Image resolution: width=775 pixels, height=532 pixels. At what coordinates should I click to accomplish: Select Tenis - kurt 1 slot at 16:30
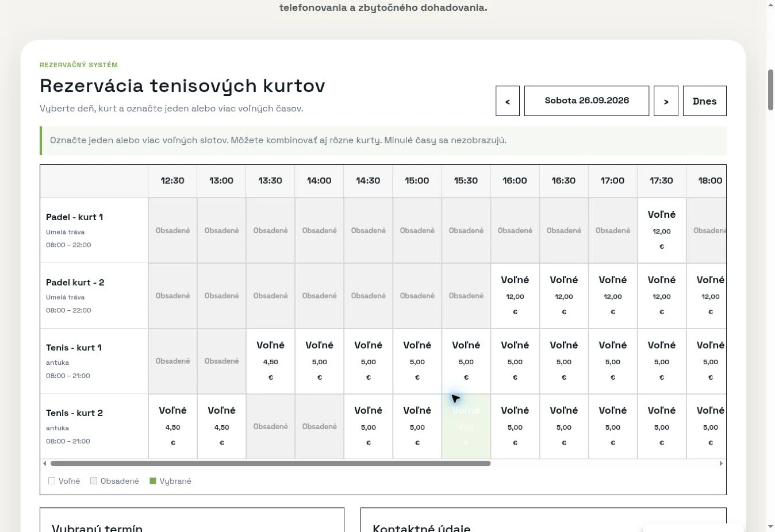coord(564,361)
